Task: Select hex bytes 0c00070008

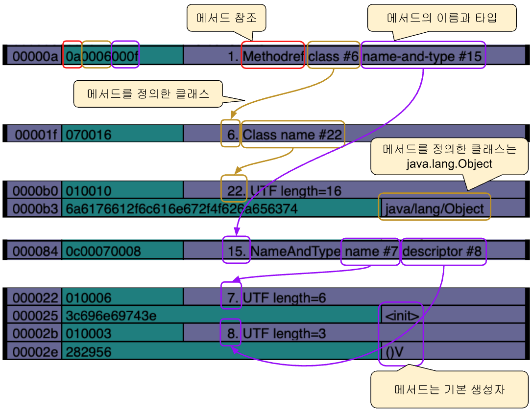Action: pos(103,251)
